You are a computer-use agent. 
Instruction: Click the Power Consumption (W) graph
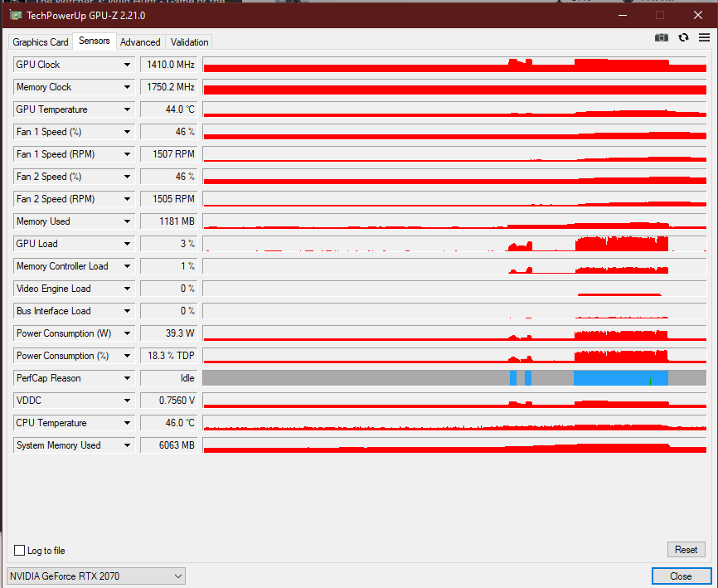pos(454,333)
